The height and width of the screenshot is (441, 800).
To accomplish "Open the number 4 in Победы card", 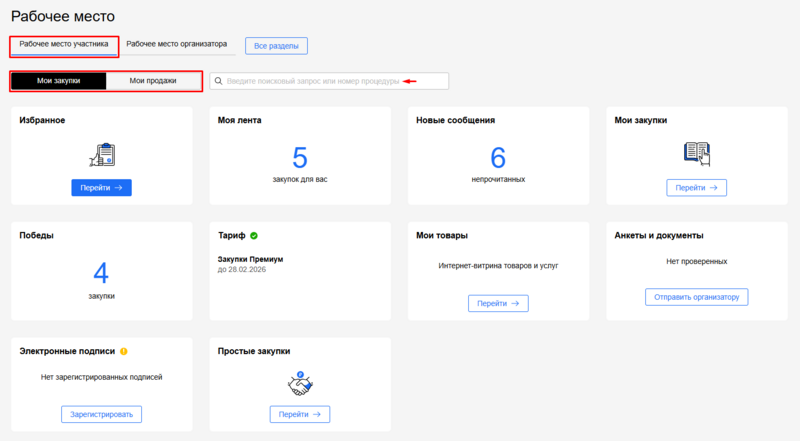I will 101,273.
